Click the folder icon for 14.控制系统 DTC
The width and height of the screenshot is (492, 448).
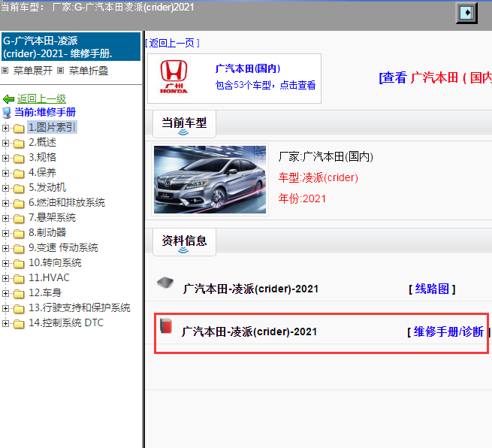pos(19,323)
